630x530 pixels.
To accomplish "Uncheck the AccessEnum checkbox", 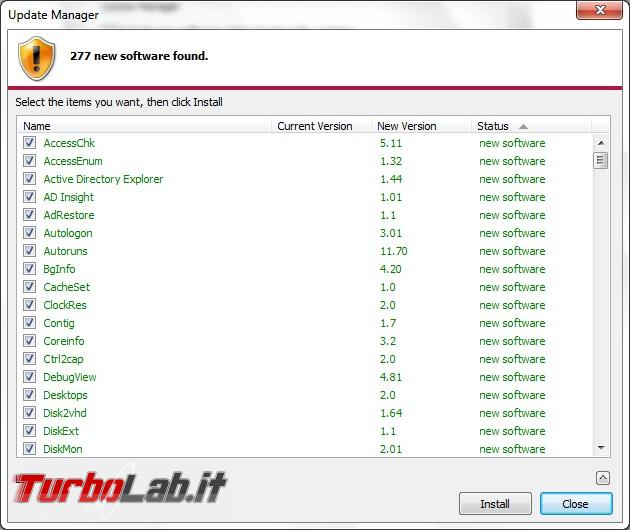I will 29,161.
